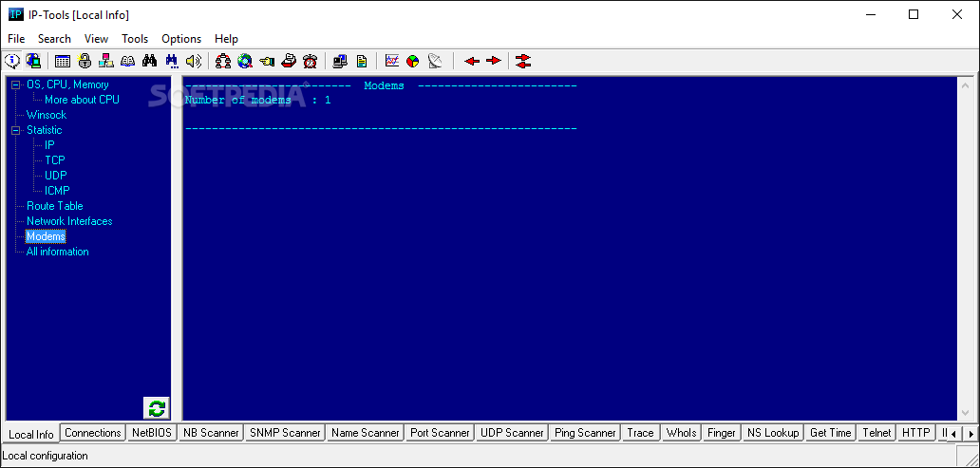Select the All information tree item
This screenshot has height=468, width=980.
point(58,252)
